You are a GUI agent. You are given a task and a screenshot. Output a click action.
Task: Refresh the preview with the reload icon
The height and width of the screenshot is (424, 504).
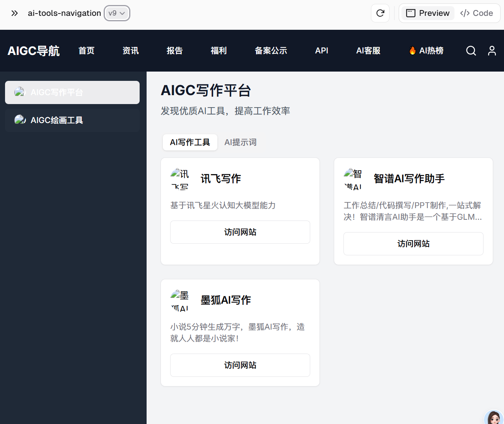click(x=380, y=13)
